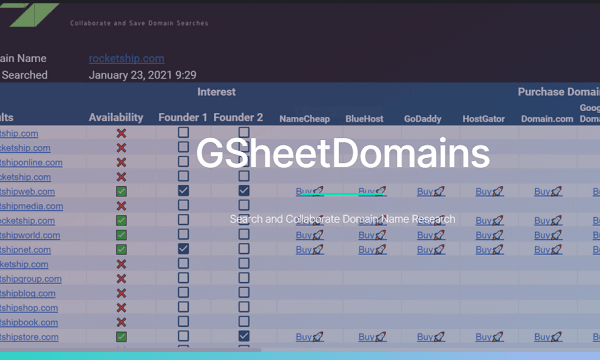Open Domain.com Buy link for tshipnet.com
Image resolution: width=600 pixels, height=360 pixels.
[x=548, y=250]
